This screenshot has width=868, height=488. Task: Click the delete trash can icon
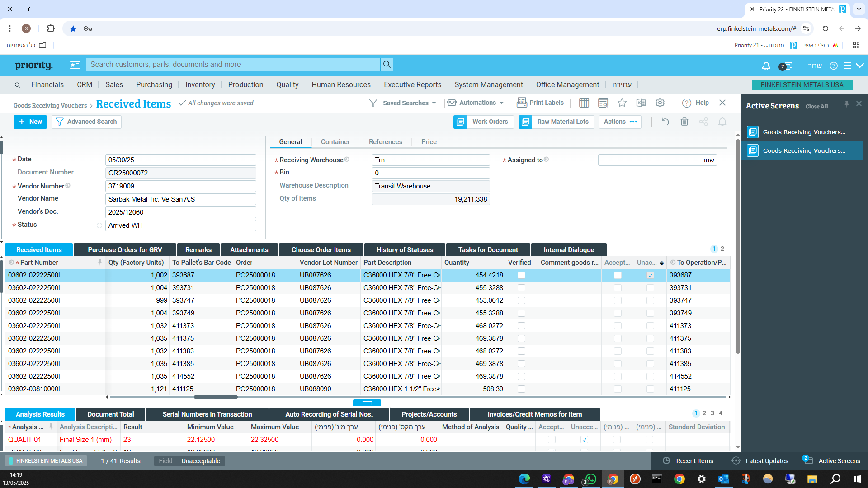[x=684, y=122]
